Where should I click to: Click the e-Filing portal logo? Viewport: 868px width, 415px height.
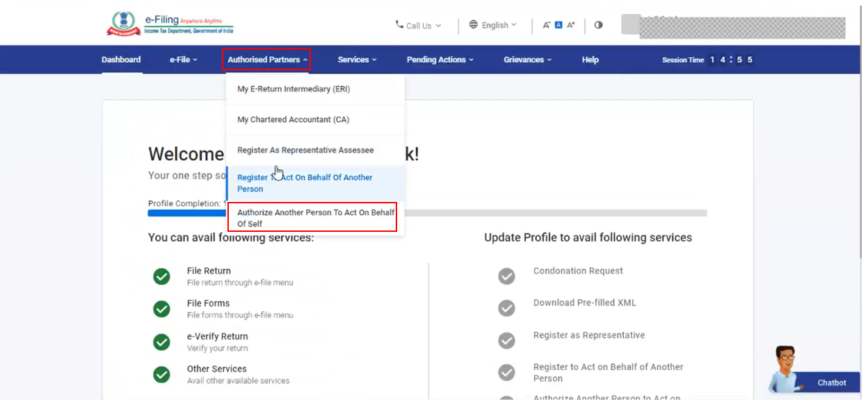169,24
